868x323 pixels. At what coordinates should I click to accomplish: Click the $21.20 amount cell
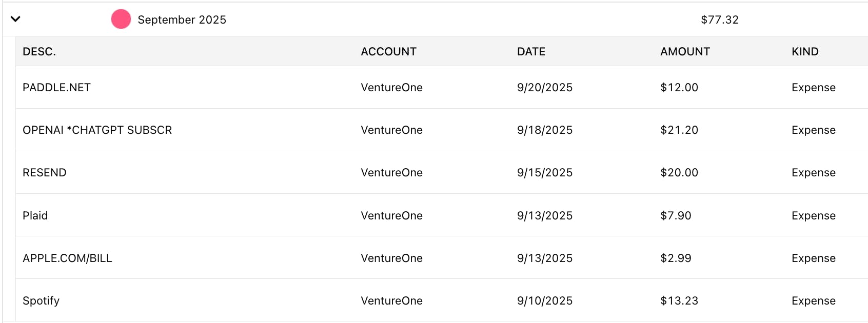[x=679, y=130]
